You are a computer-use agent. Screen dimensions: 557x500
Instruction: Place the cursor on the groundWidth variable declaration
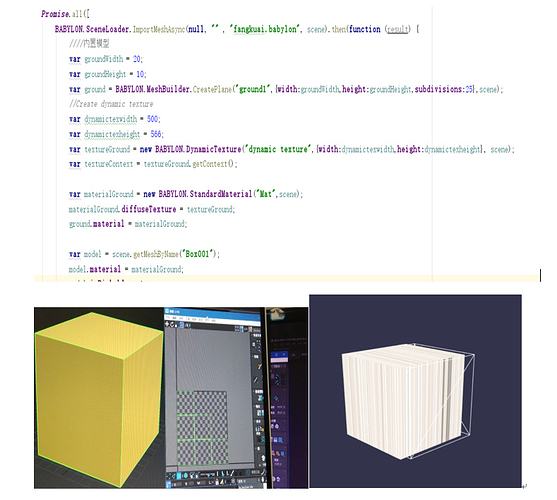click(x=104, y=59)
